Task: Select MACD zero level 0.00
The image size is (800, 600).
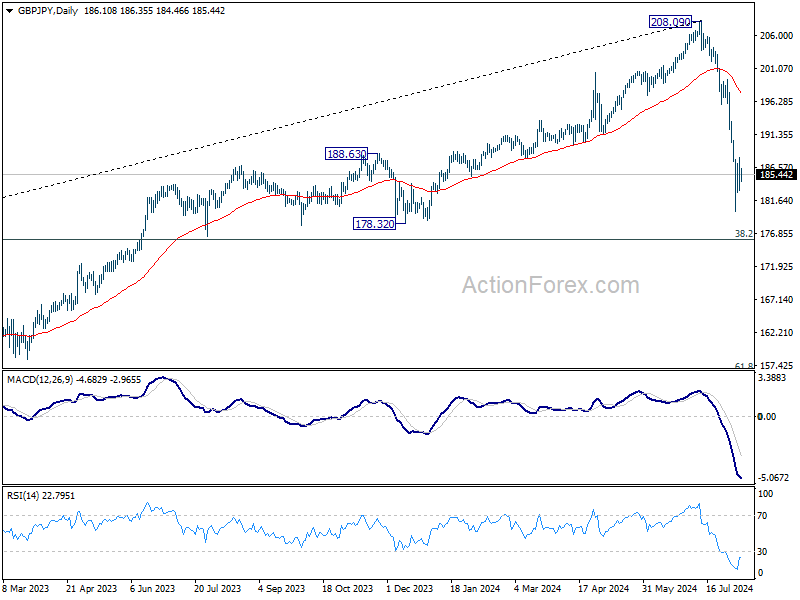Action: pyautogui.click(x=767, y=417)
